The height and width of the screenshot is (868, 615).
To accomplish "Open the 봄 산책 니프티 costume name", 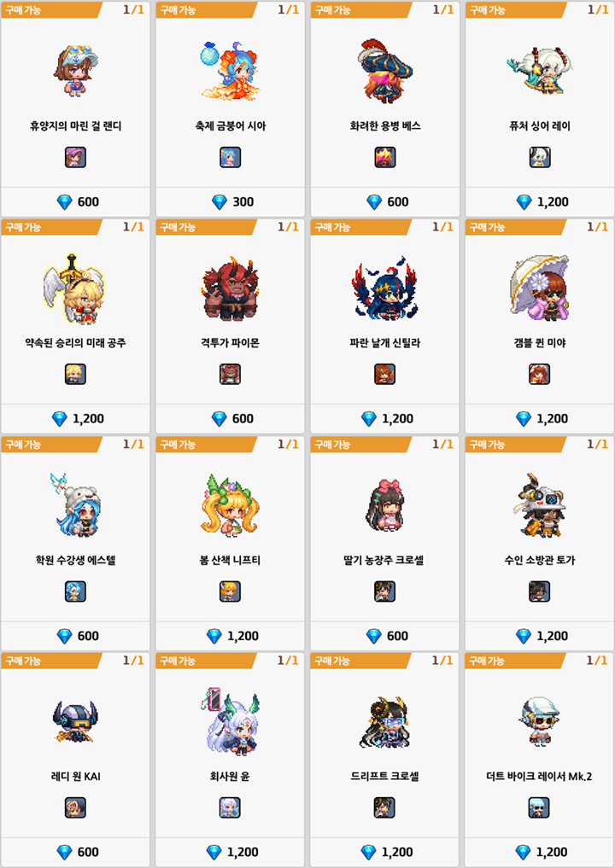I will pyautogui.click(x=230, y=560).
